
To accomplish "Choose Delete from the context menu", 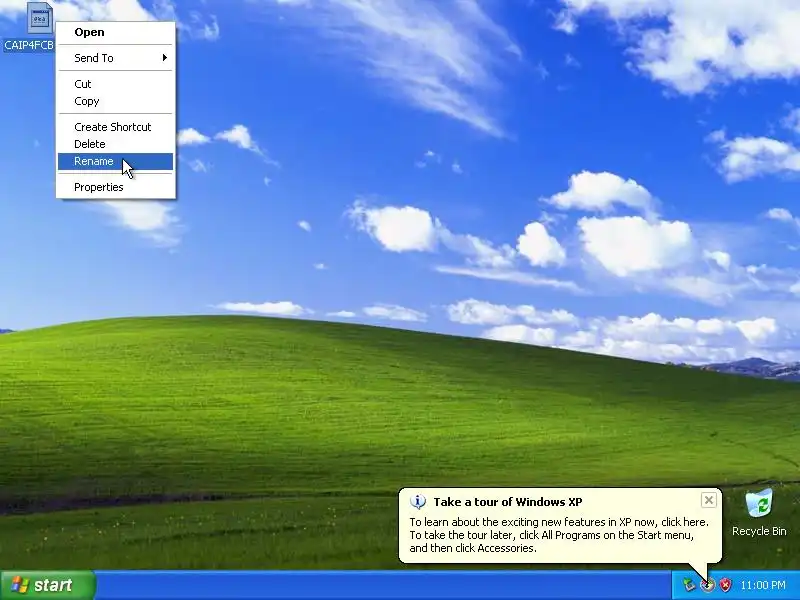I will pos(115,144).
